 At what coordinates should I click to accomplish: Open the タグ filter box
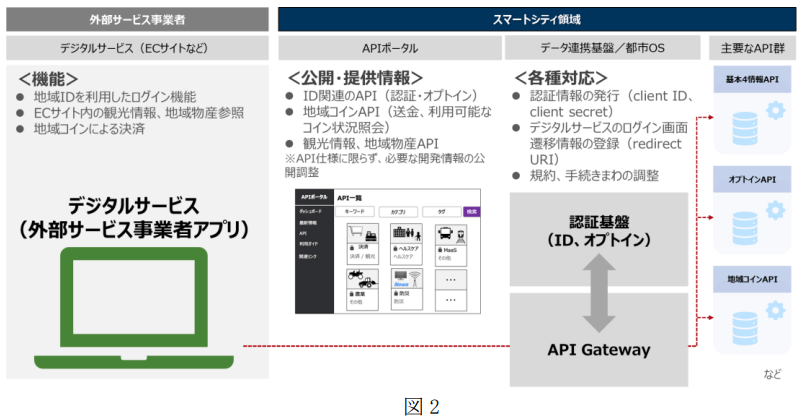coord(441,212)
